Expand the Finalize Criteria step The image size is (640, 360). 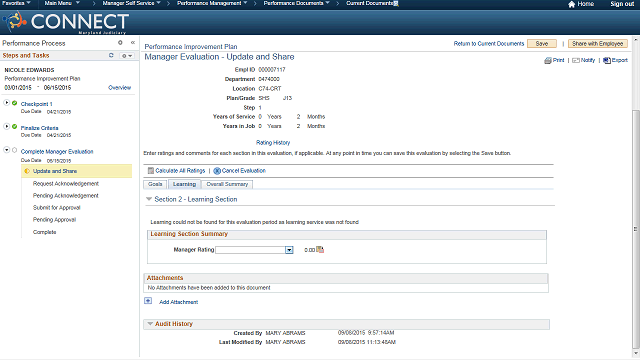7,126
